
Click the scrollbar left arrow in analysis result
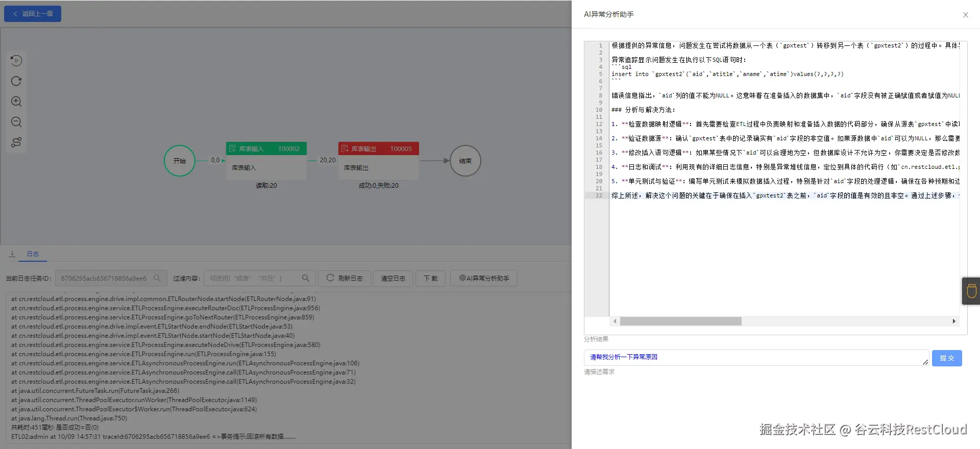click(x=615, y=321)
